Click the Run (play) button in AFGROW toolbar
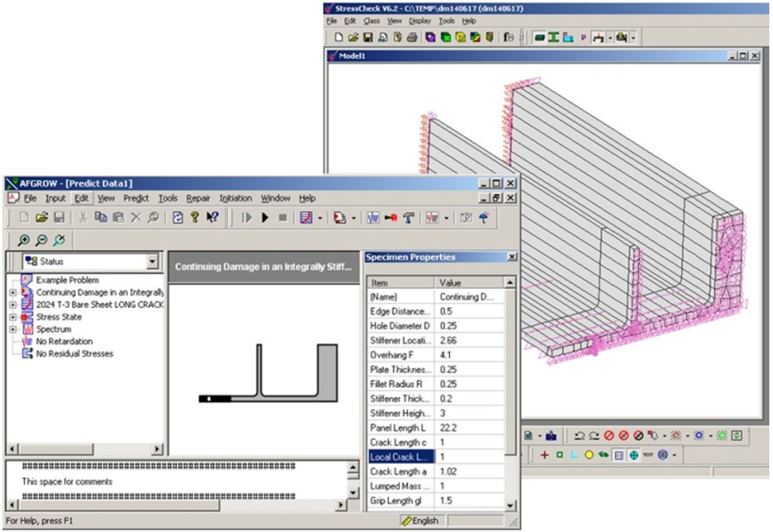773x532 pixels. point(265,217)
